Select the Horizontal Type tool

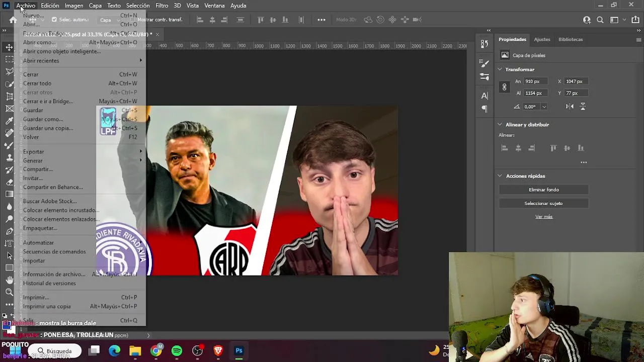click(x=10, y=243)
